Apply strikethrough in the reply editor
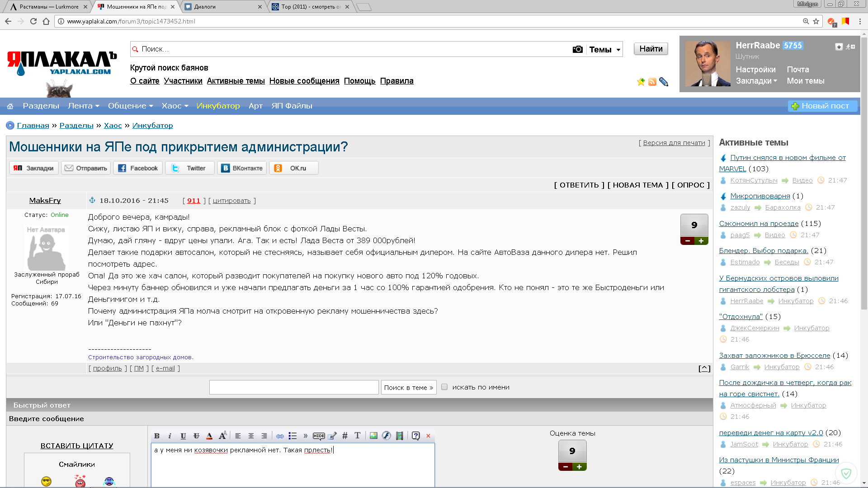Image resolution: width=868 pixels, height=488 pixels. tap(196, 436)
